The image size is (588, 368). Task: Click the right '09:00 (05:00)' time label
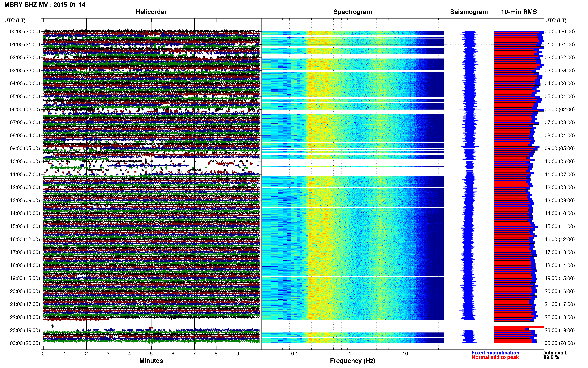(560, 148)
